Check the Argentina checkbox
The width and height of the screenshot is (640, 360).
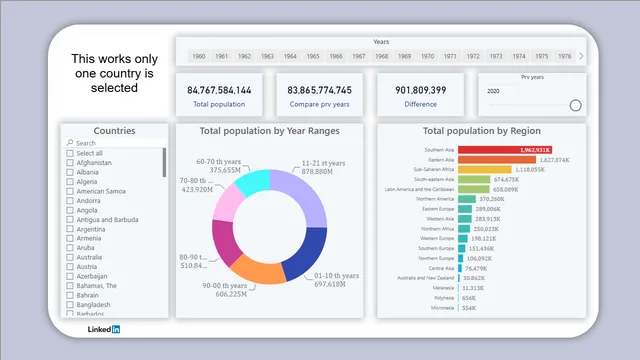pos(70,229)
